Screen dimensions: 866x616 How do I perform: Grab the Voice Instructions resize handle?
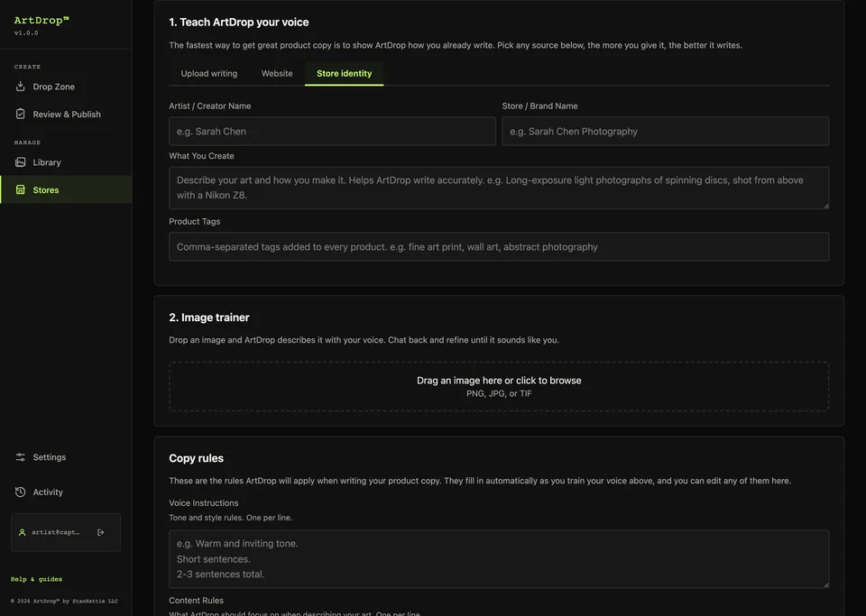click(825, 584)
